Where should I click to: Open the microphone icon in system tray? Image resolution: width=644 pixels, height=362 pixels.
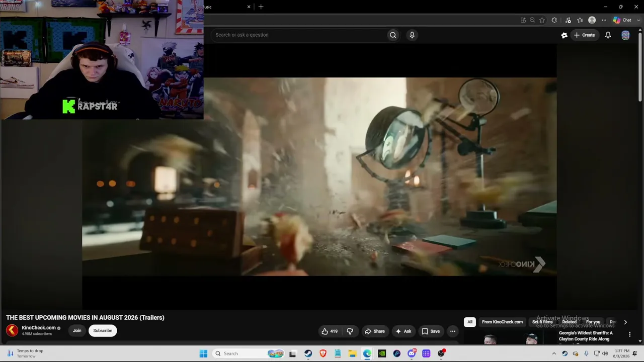586,353
